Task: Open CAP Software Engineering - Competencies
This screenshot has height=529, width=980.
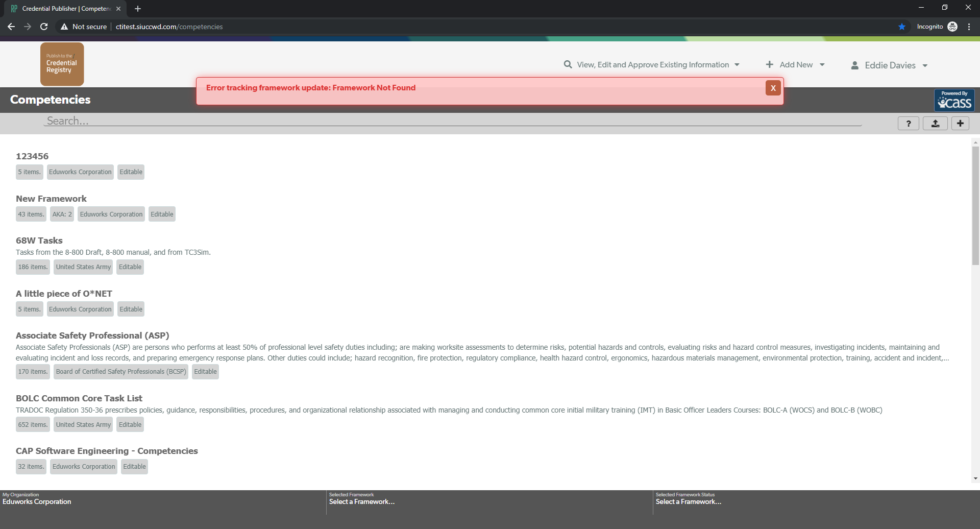Action: point(107,451)
